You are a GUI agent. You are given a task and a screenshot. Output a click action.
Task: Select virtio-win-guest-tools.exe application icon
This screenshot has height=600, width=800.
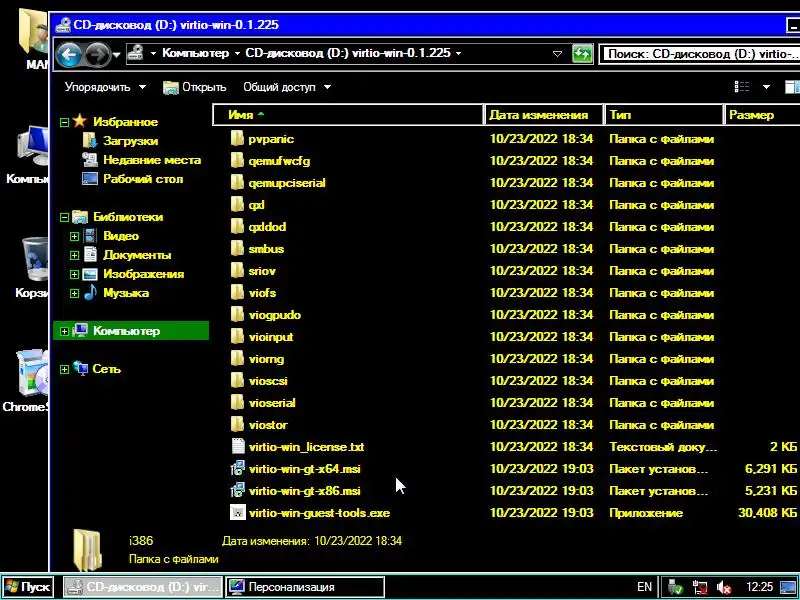238,512
